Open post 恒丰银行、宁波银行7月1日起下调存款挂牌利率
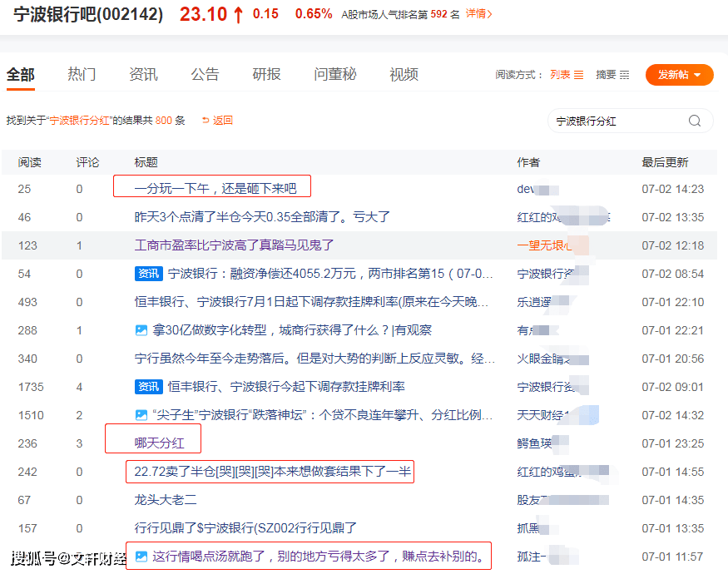The width and height of the screenshot is (728, 574). (x=311, y=302)
